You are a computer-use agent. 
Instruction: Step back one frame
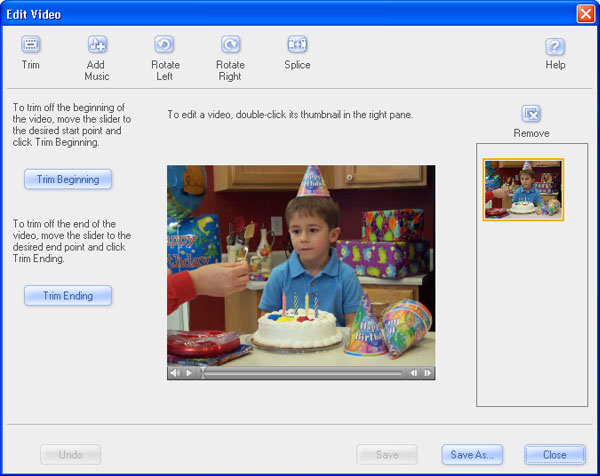[x=414, y=373]
